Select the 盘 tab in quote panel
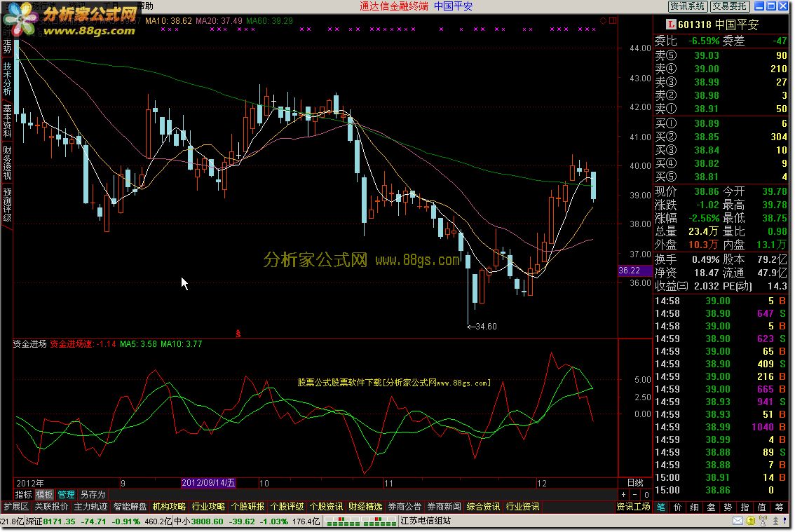The width and height of the screenshot is (795, 532). [712, 507]
